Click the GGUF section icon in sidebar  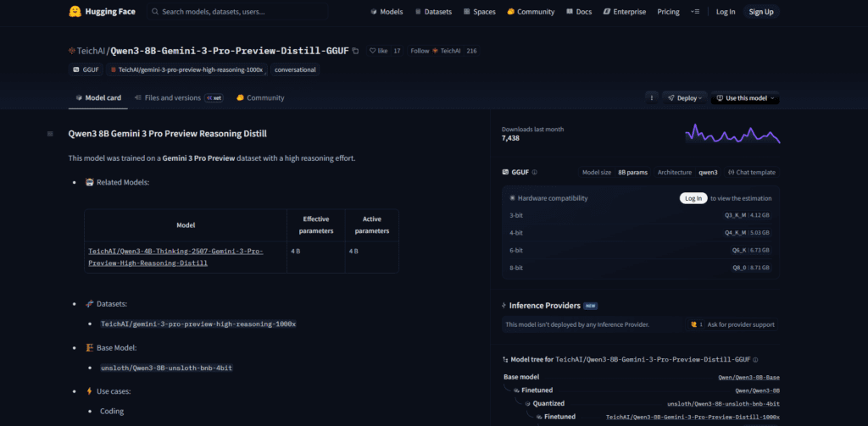[x=505, y=172]
